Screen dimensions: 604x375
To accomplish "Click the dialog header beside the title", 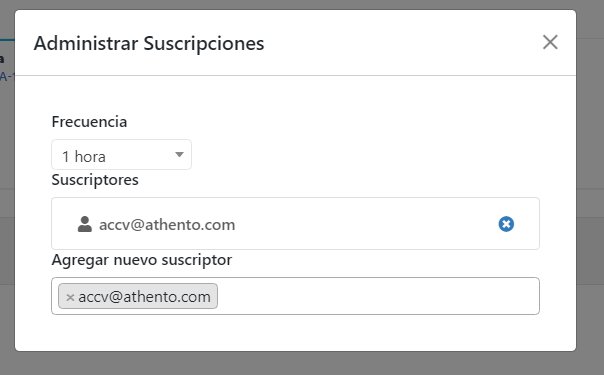I will (x=401, y=43).
